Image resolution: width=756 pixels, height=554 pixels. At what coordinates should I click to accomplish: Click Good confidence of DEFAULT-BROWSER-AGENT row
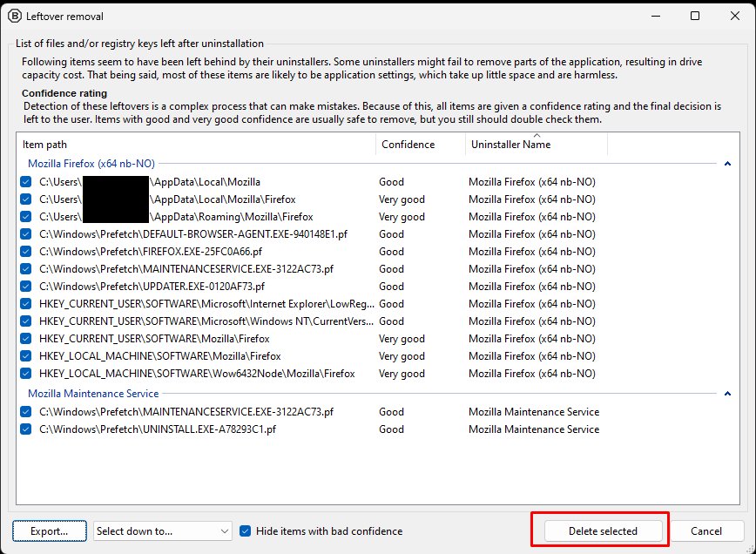(x=392, y=233)
